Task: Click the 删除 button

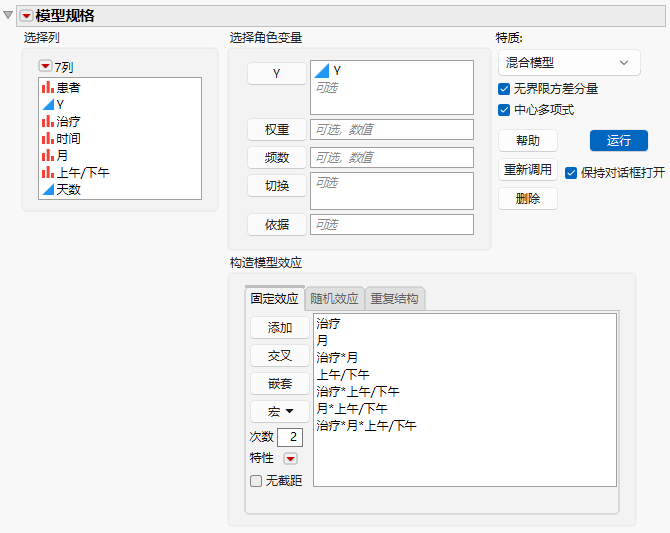Action: (x=528, y=198)
